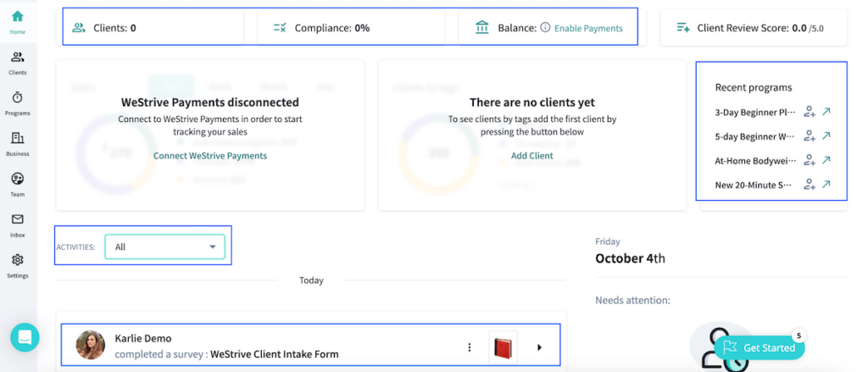This screenshot has width=868, height=372.
Task: Click Connect WeStrive Payments link
Action: point(209,156)
